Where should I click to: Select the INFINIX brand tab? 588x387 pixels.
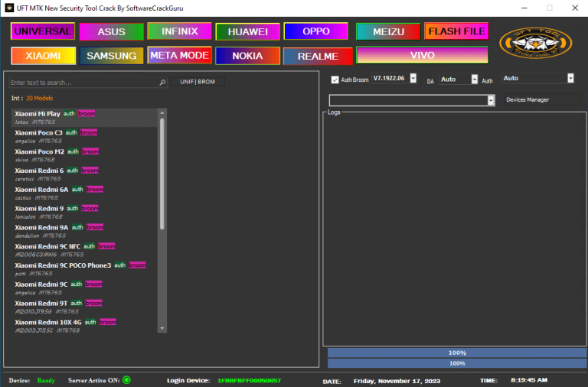[x=180, y=31]
